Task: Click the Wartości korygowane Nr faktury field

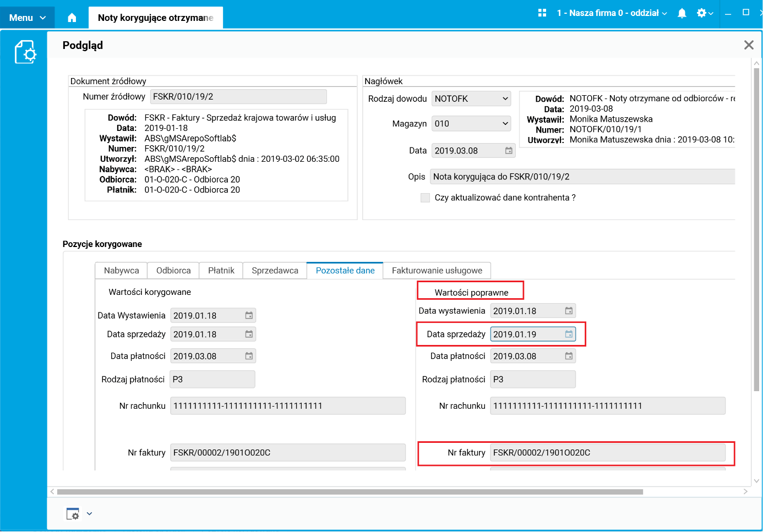Action: coord(288,453)
